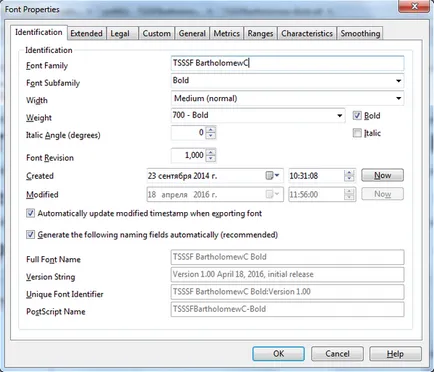Open the Weight dropdown showing 700 - Bold
434x372 pixels.
(339, 116)
